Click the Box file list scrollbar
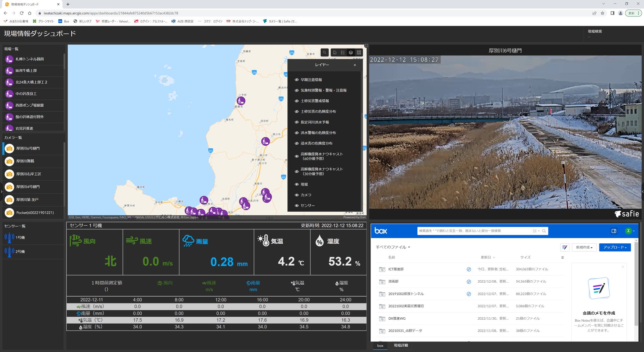The image size is (644, 352). [636, 284]
